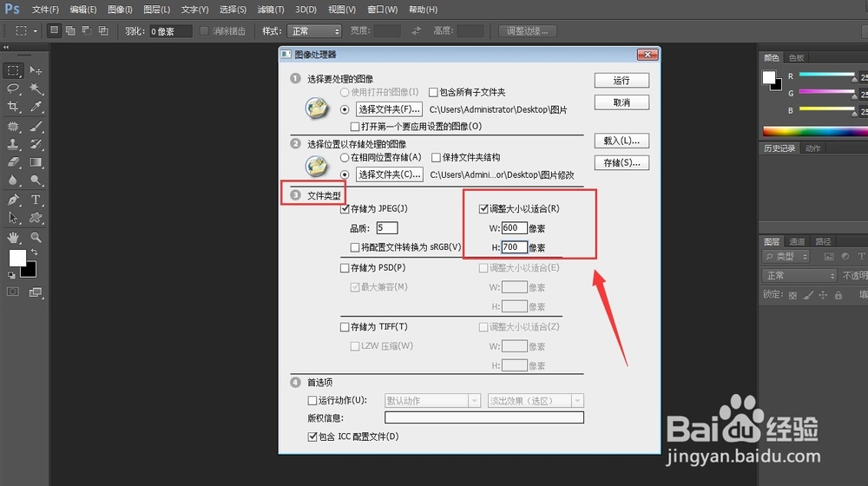Click the New Selection option icon

[x=54, y=30]
